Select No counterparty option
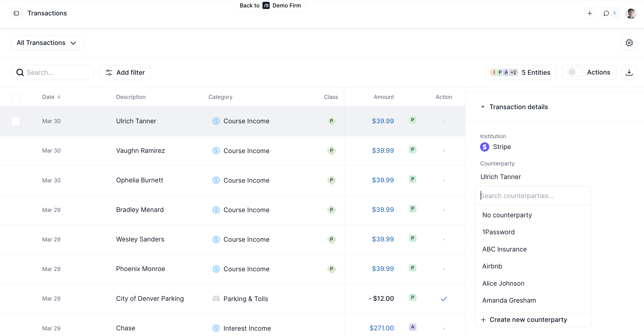Viewport: 644px width, 336px height. coord(507,215)
